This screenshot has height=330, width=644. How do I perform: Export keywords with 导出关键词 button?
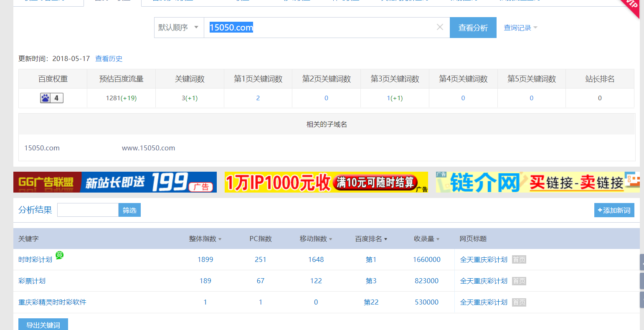(43, 325)
